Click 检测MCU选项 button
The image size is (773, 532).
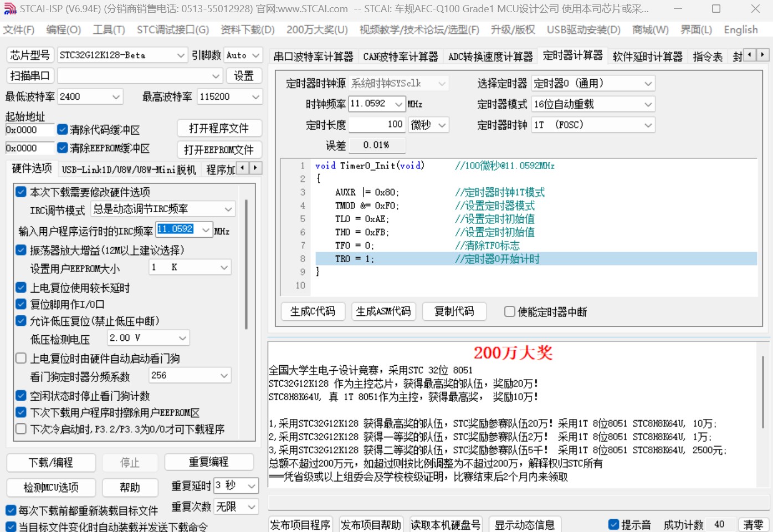coord(51,487)
